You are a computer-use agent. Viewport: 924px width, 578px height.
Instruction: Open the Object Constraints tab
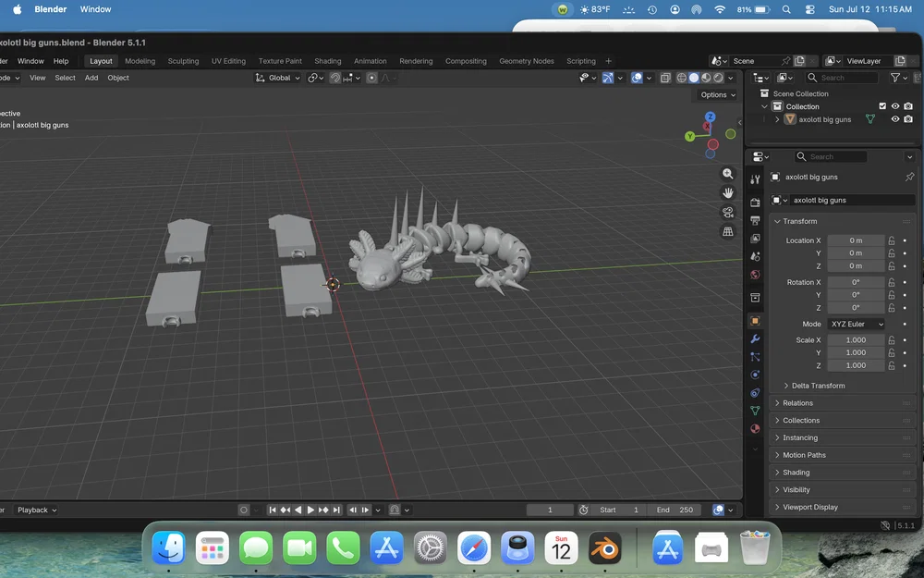pyautogui.click(x=755, y=393)
